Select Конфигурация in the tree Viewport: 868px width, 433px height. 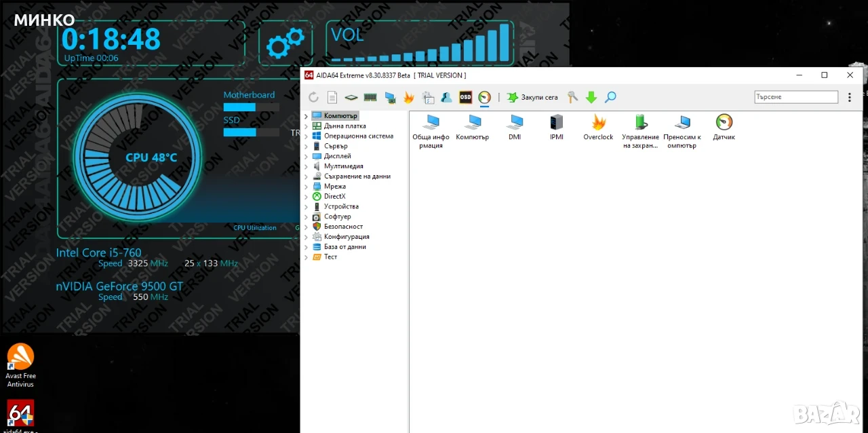click(347, 237)
